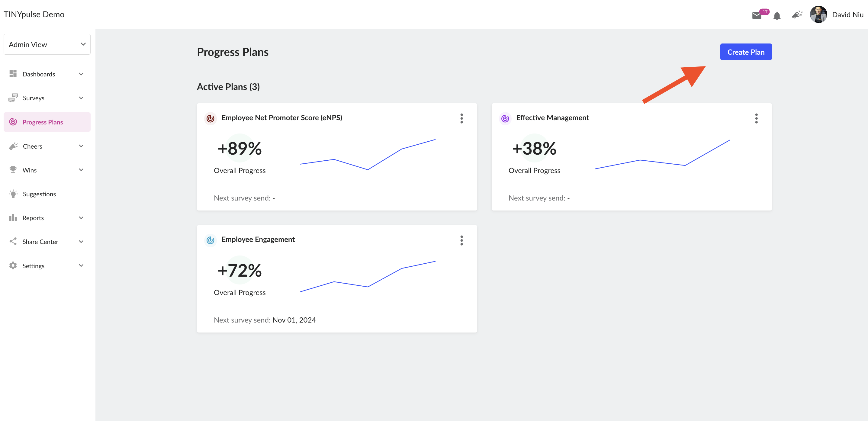868x421 pixels.
Task: Go to Suggestions in the sidebar
Action: coord(47,194)
